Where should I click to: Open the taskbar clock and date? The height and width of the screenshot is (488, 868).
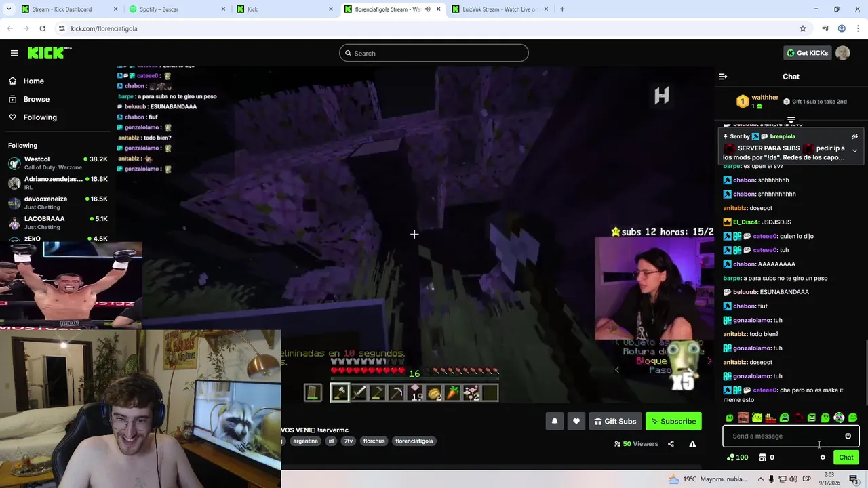[x=829, y=479]
